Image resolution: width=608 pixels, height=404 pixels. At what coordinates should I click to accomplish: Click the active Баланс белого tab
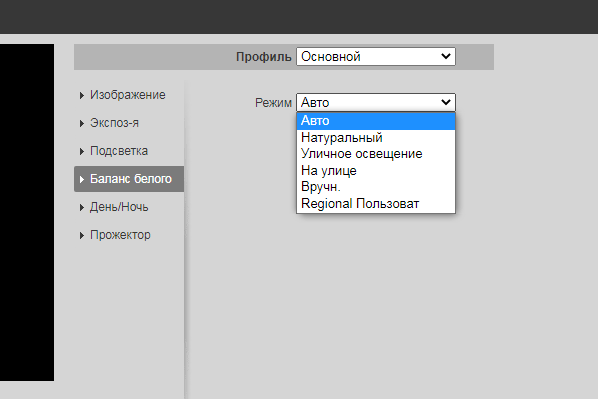click(129, 179)
